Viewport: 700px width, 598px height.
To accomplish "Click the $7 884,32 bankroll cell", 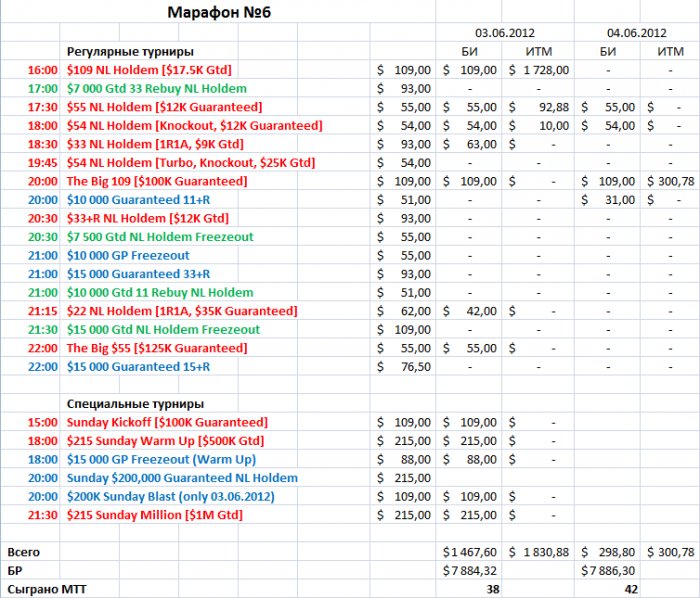I will pos(470,571).
